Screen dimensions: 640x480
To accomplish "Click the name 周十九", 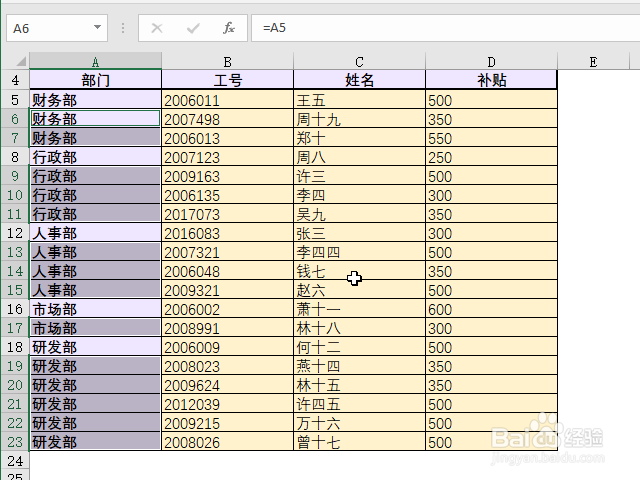I will coord(318,120).
